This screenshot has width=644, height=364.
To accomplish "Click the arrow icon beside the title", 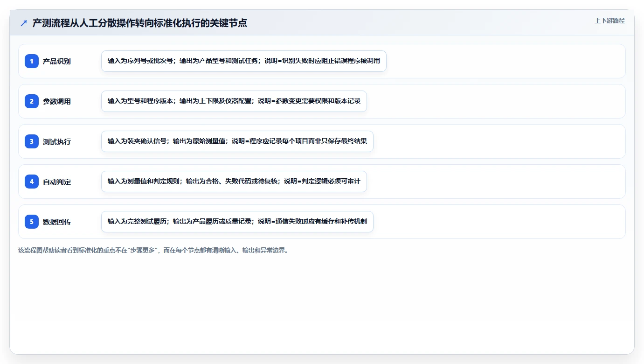I will click(24, 23).
